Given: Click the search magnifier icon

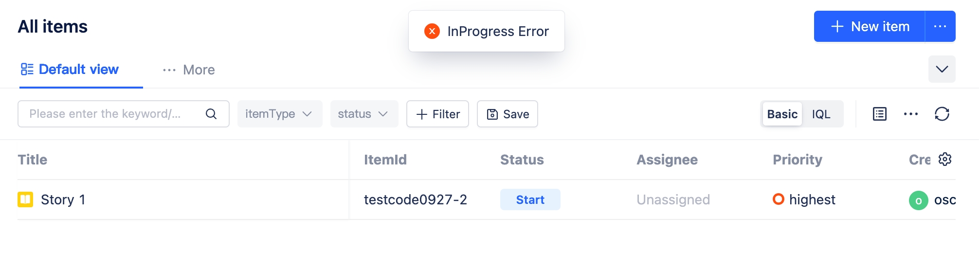Looking at the screenshot, I should click(x=211, y=114).
